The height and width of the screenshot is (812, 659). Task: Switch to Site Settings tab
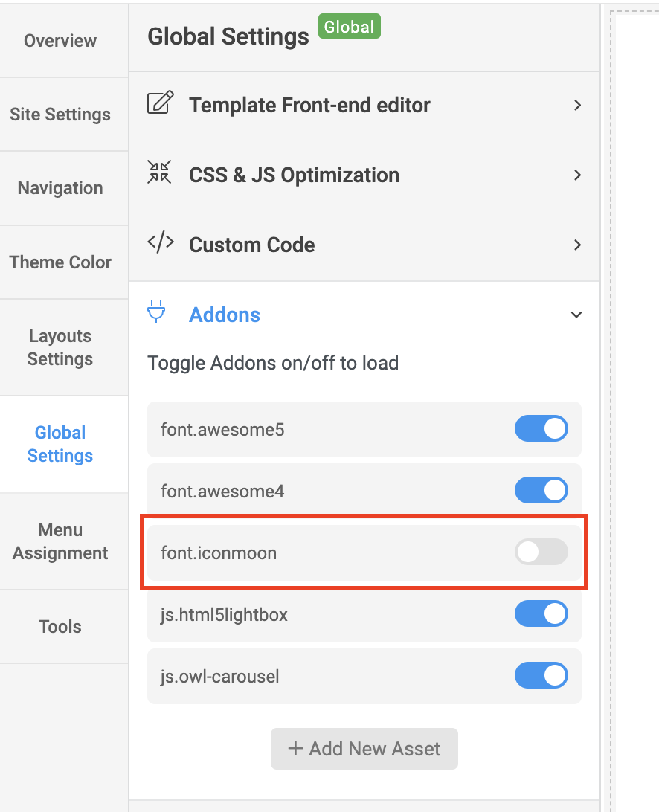(x=60, y=115)
